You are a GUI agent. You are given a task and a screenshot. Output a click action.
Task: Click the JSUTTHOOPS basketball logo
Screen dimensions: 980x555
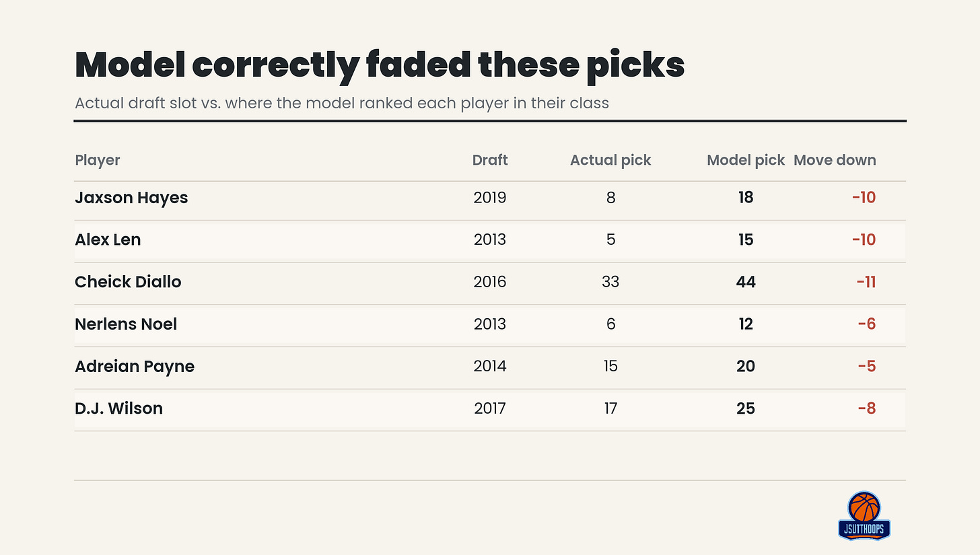(x=864, y=515)
